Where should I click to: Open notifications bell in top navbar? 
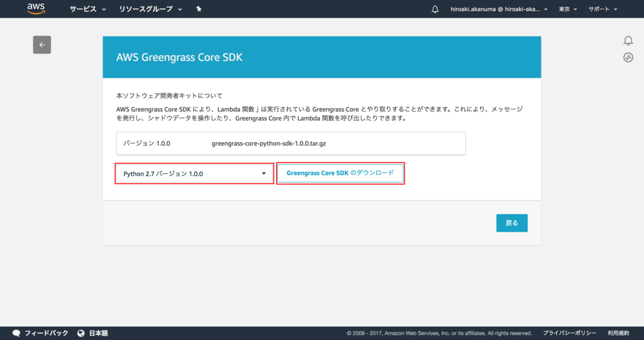point(435,9)
